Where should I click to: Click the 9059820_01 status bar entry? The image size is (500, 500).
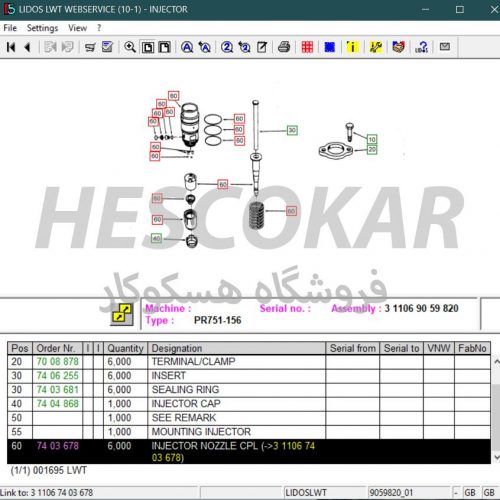click(x=391, y=493)
